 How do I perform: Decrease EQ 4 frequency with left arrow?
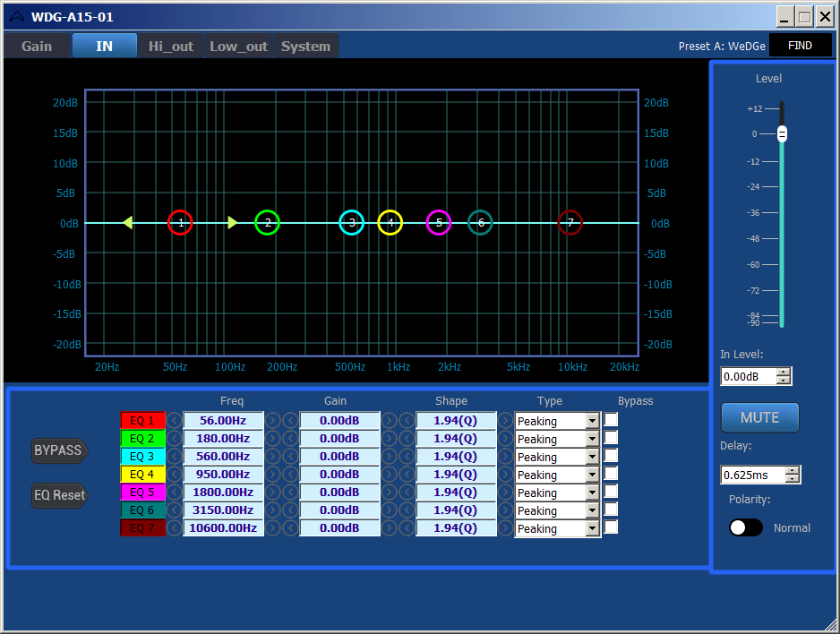pyautogui.click(x=174, y=475)
